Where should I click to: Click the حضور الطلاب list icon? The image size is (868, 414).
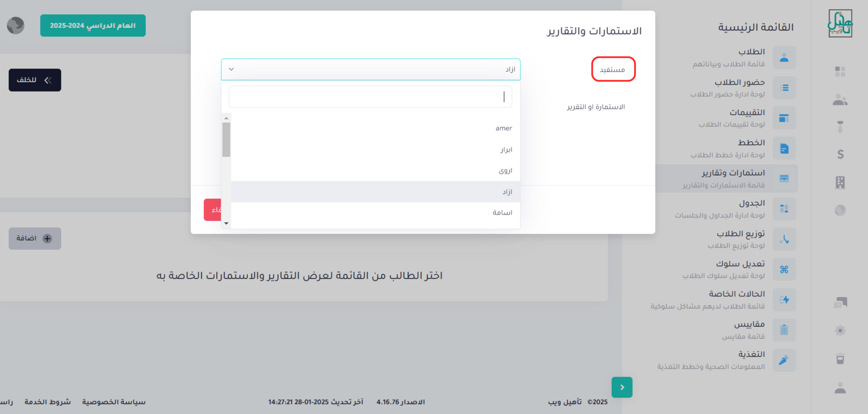[784, 88]
